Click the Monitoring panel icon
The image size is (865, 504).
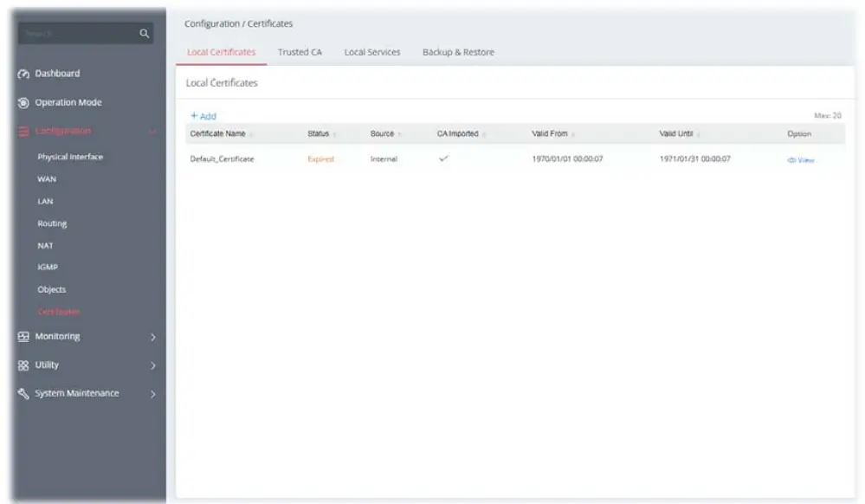click(22, 336)
